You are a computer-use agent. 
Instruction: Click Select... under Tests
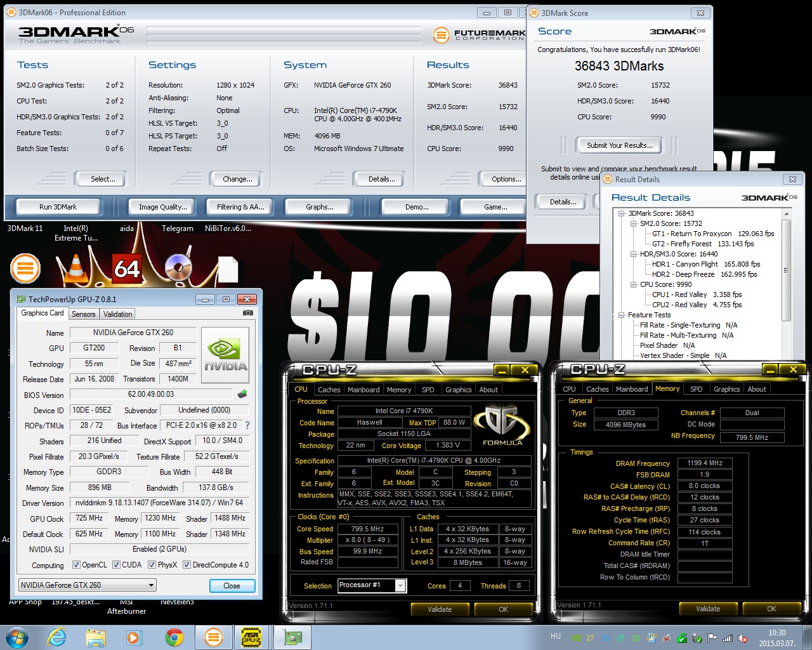[103, 179]
